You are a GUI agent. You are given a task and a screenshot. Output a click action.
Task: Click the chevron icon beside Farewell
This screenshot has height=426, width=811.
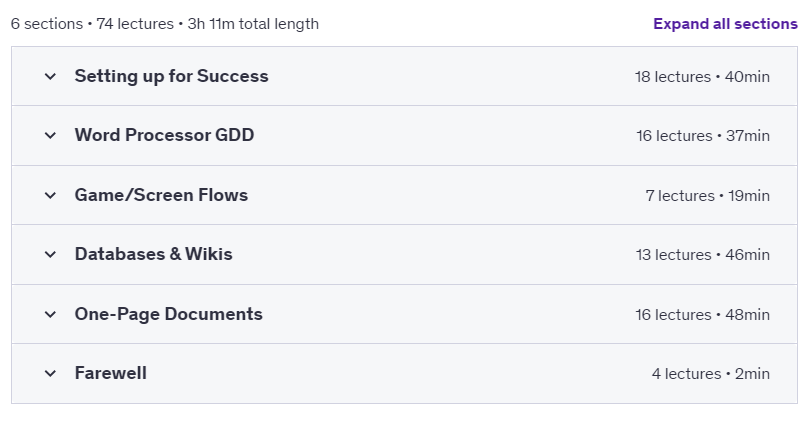coord(50,373)
